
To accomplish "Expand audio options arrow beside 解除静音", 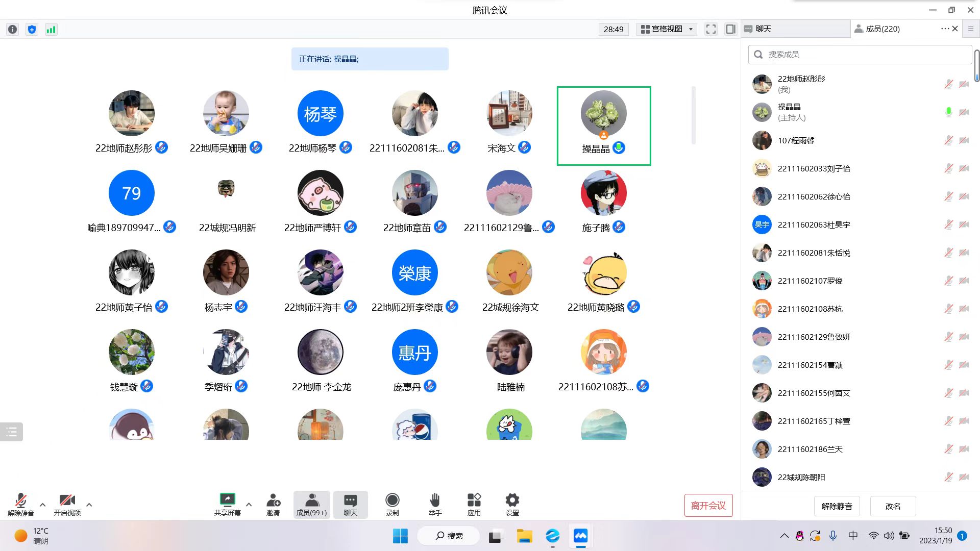I will pos(43,505).
